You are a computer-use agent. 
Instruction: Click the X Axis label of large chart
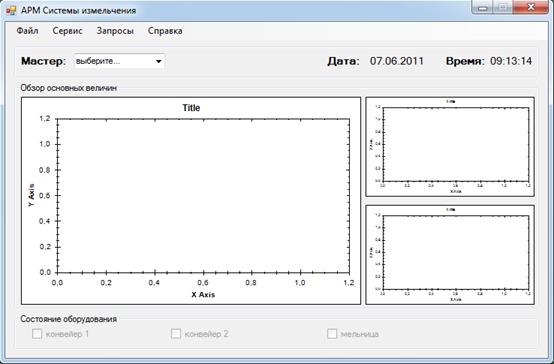(203, 294)
